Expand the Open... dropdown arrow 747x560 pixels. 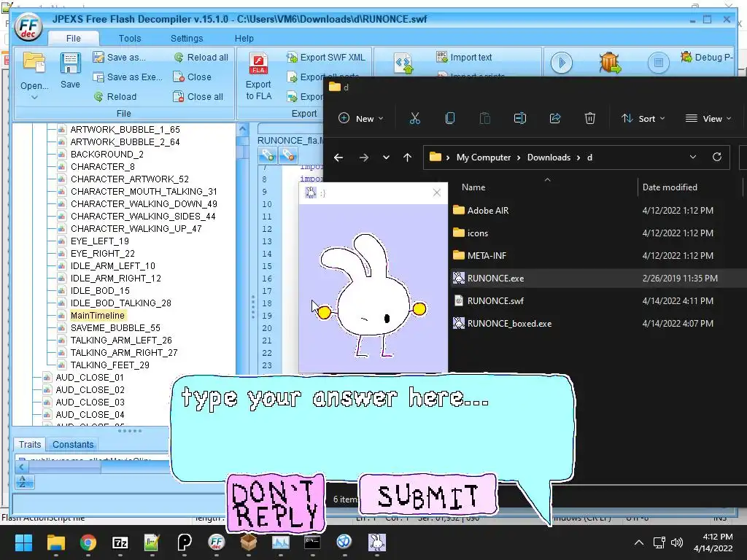[34, 97]
